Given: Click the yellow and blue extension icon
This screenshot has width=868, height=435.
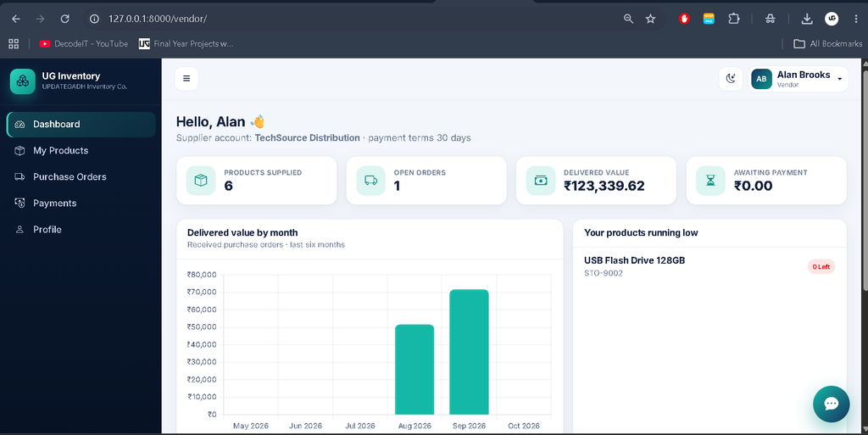Looking at the screenshot, I should coord(709,19).
